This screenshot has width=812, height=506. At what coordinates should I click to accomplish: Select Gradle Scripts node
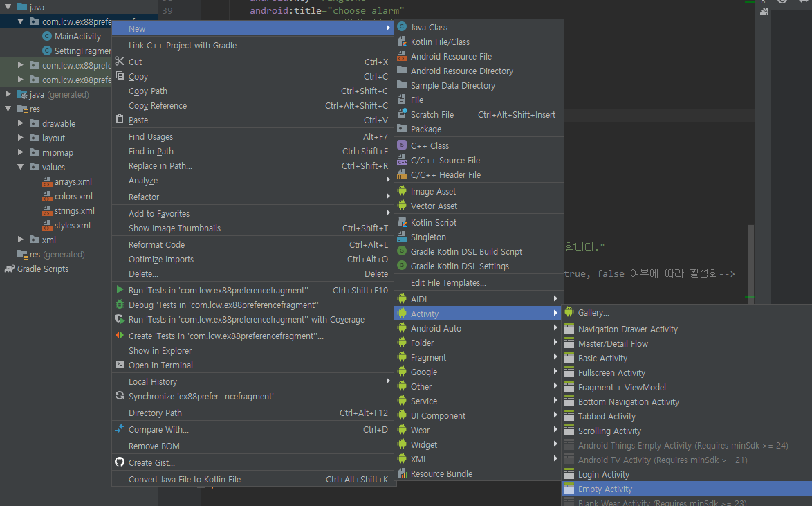point(42,269)
